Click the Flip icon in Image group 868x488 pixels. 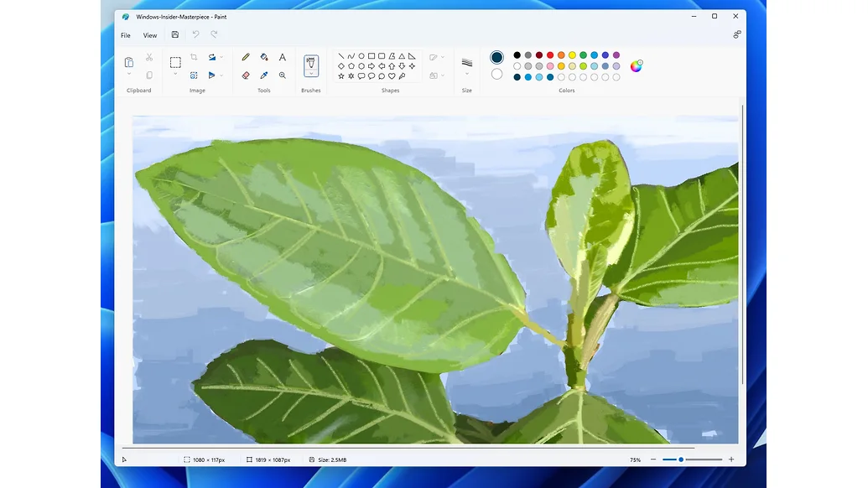tap(211, 75)
